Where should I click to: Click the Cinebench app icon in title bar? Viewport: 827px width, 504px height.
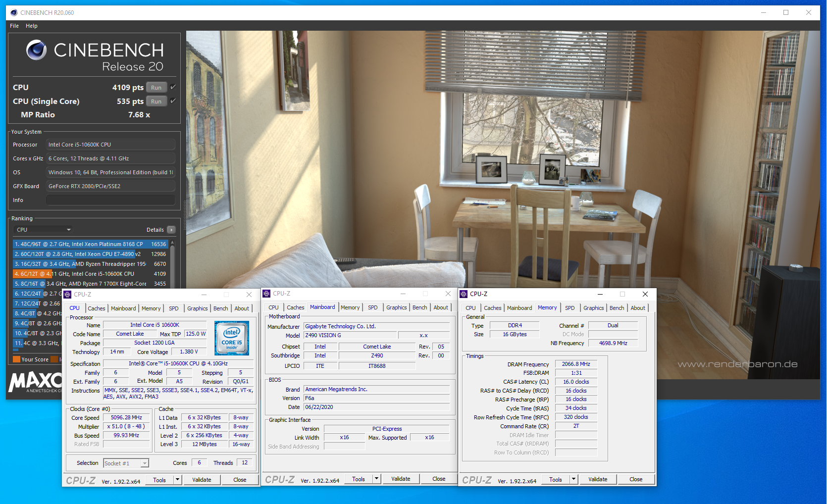click(x=14, y=12)
